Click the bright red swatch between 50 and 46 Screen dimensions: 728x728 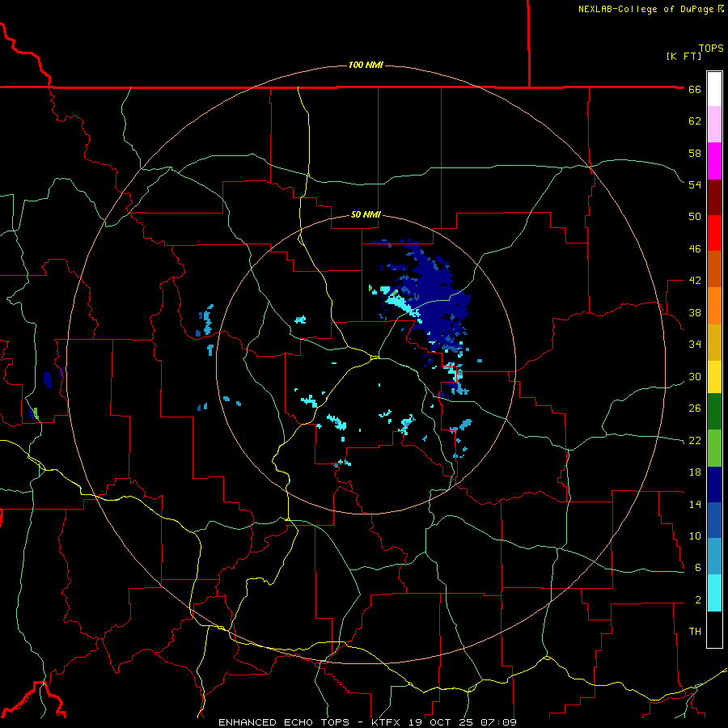pos(714,233)
